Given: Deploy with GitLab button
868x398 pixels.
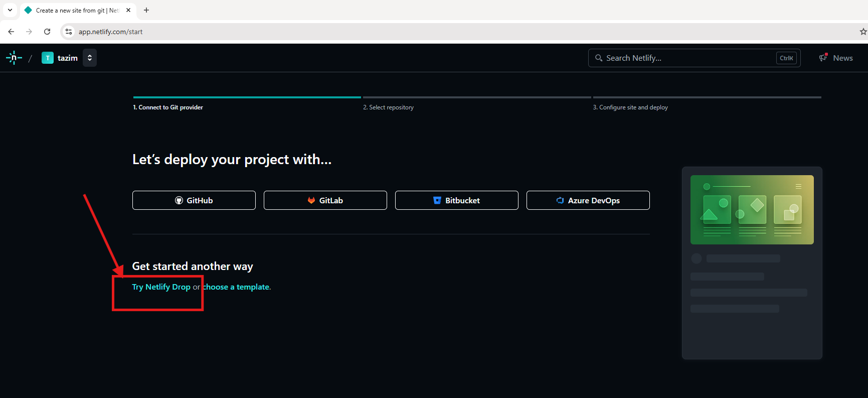Looking at the screenshot, I should (325, 200).
